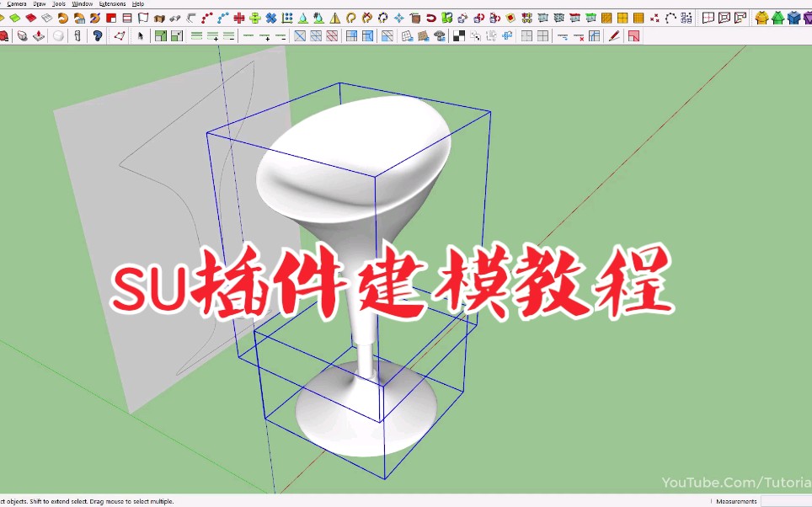Open the Extensions menu

click(111, 3)
